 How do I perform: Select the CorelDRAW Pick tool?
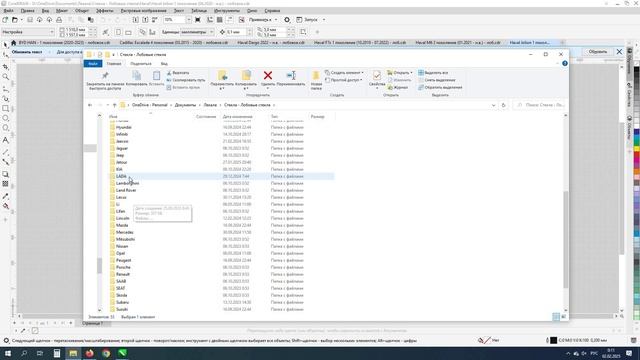(6, 44)
